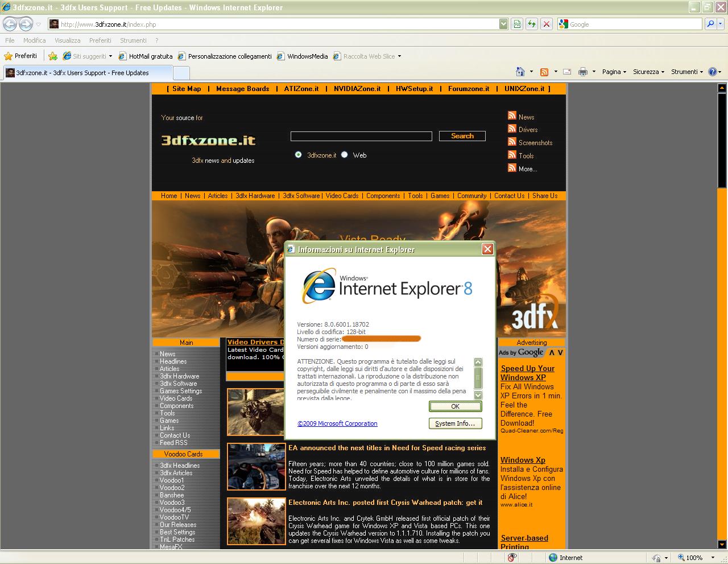Select the 3dfxzone.it browser tab

[88, 73]
